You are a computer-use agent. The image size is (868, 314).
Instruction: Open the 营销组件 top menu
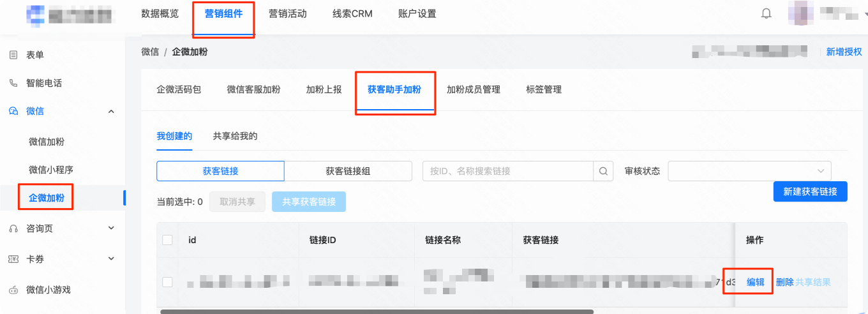pyautogui.click(x=223, y=13)
